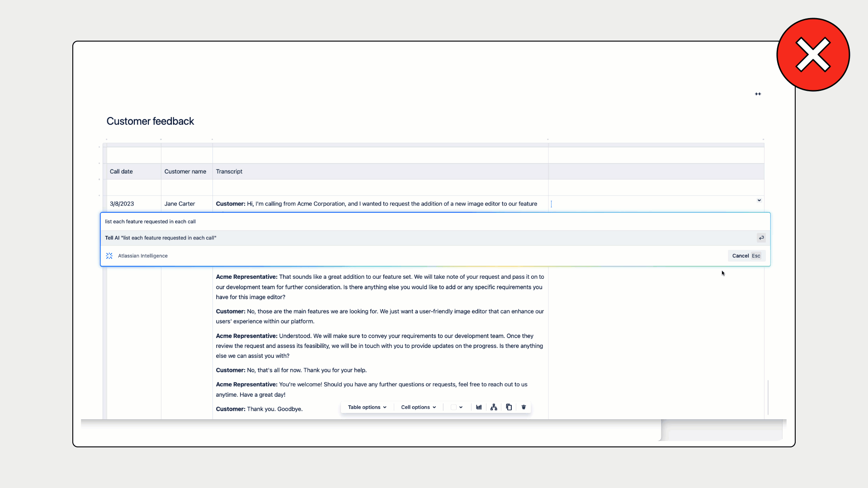Click the Customer name header cell
The image size is (868, 488).
coord(186,171)
